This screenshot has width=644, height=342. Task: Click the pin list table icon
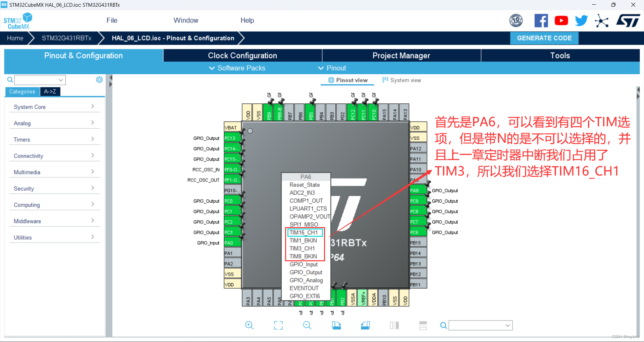[423, 325]
